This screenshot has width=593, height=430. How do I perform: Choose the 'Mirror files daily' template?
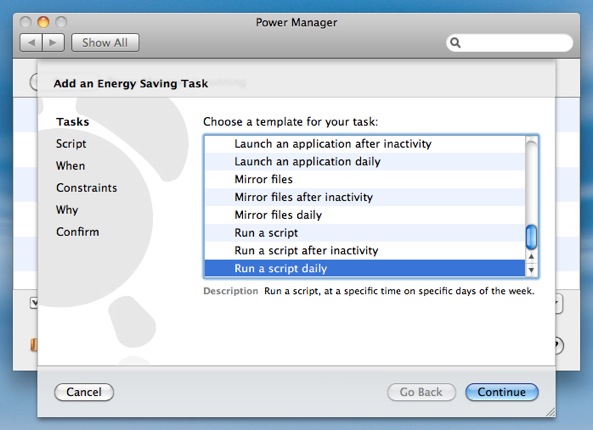coord(365,215)
